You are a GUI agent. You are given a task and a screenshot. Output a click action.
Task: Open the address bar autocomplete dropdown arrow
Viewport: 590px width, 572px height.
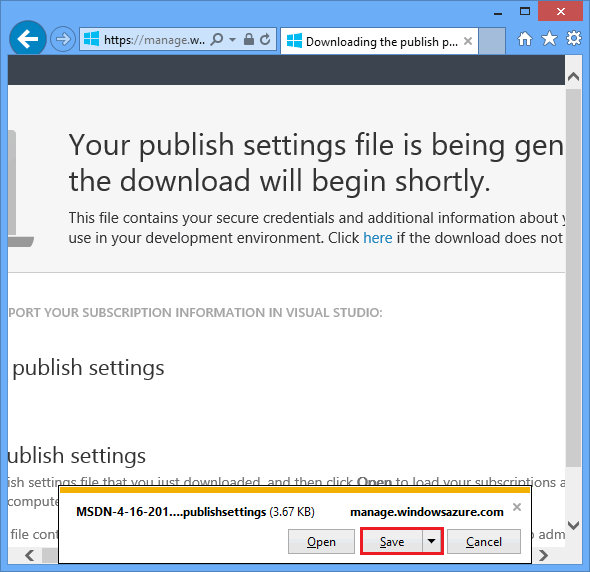[x=233, y=39]
